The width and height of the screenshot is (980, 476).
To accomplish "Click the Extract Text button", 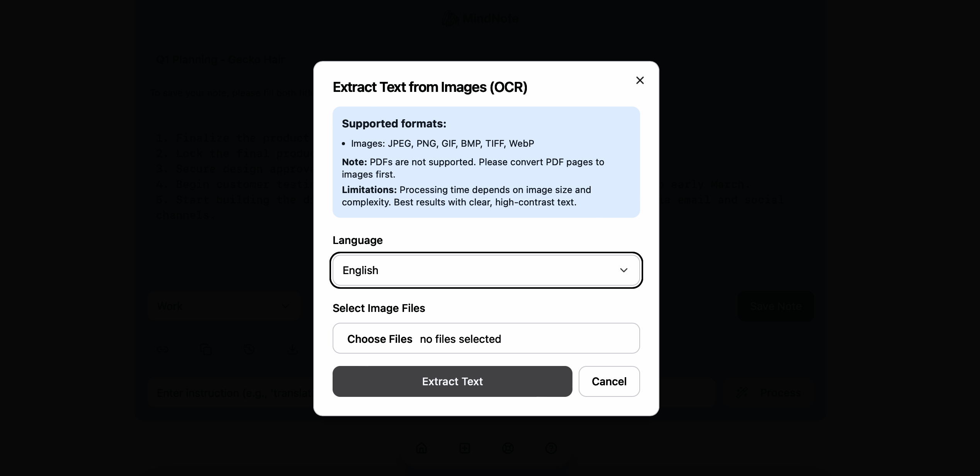I will pos(452,381).
